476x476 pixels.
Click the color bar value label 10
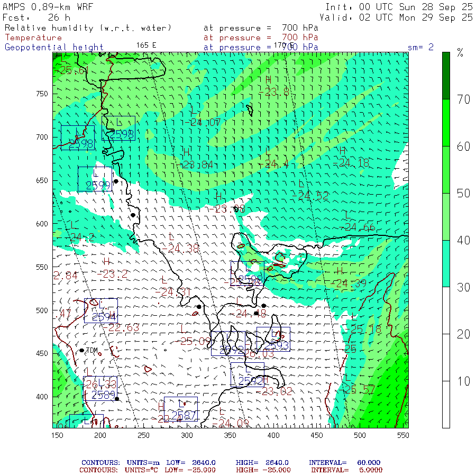click(463, 381)
